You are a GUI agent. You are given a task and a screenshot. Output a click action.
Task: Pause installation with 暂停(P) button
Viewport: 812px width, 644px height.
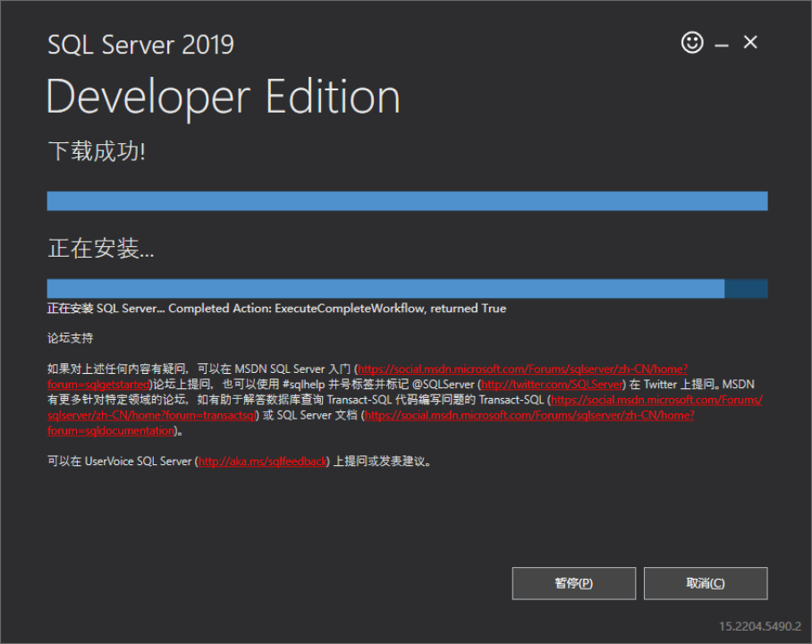tap(574, 583)
